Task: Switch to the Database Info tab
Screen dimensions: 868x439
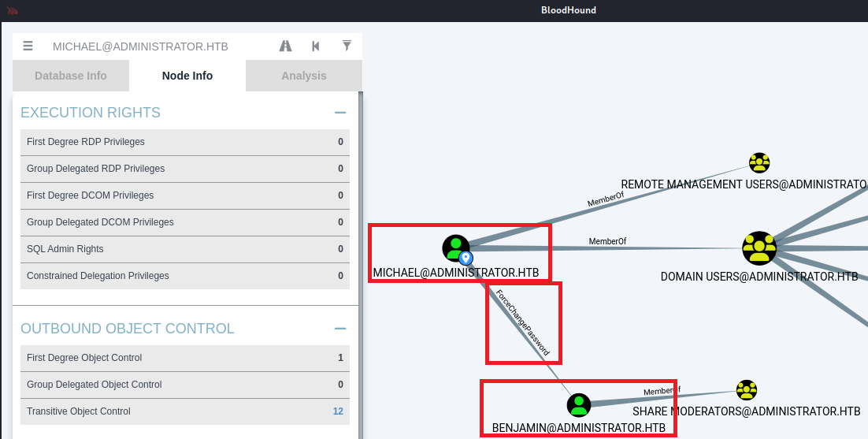Action: 71,76
